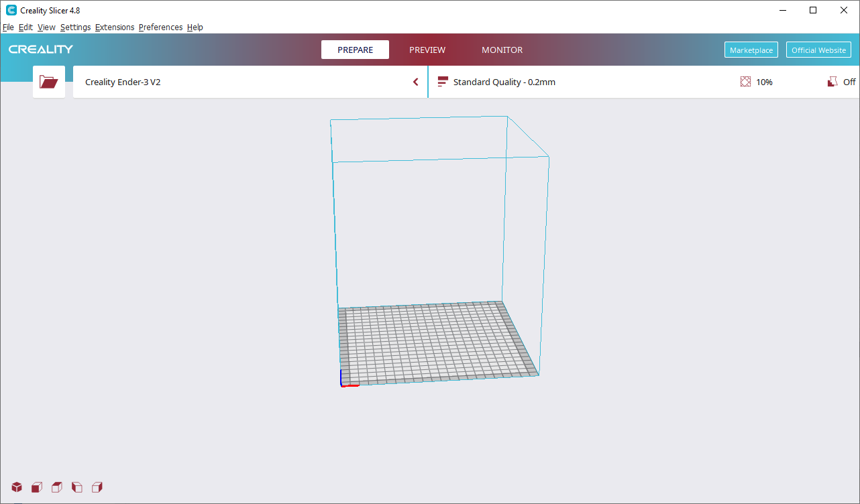Collapse printer selector with red chevron
Viewport: 860px width, 504px height.
[x=416, y=82]
